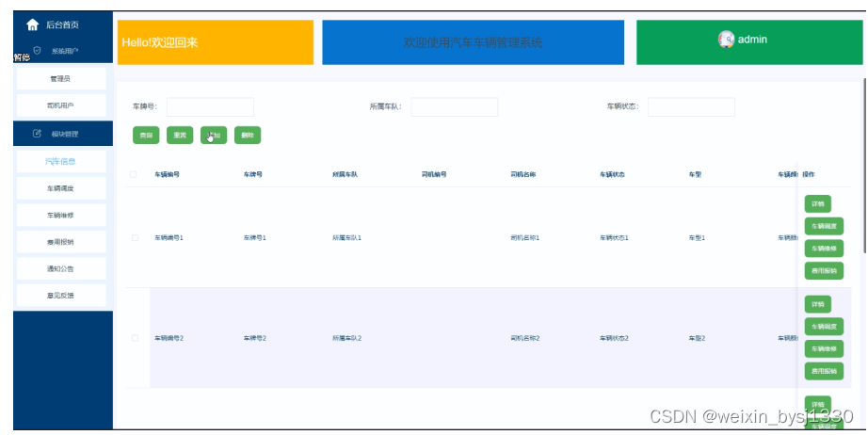This screenshot has height=435, width=868.
Task: Click cell 车牌号1
Action: point(254,237)
